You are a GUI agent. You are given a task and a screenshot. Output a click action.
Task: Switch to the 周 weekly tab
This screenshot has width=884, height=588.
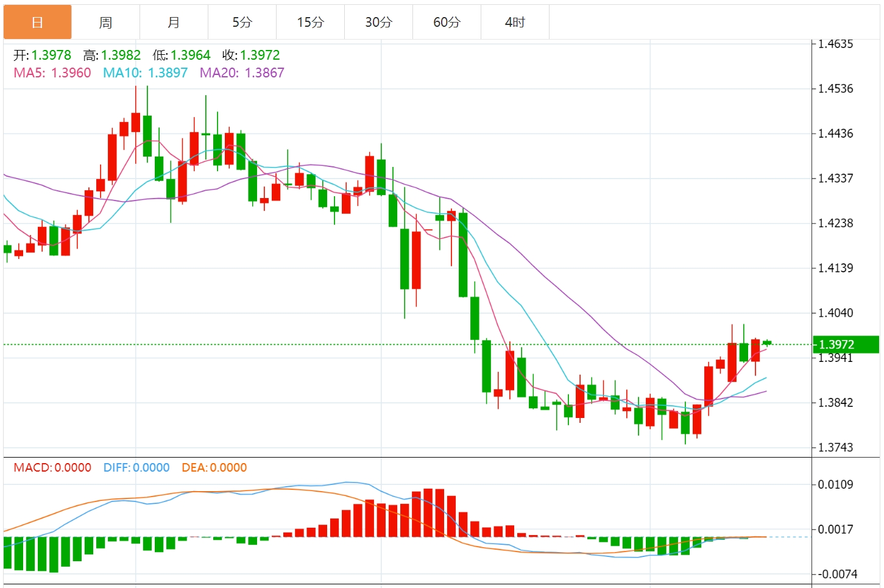coord(106,23)
